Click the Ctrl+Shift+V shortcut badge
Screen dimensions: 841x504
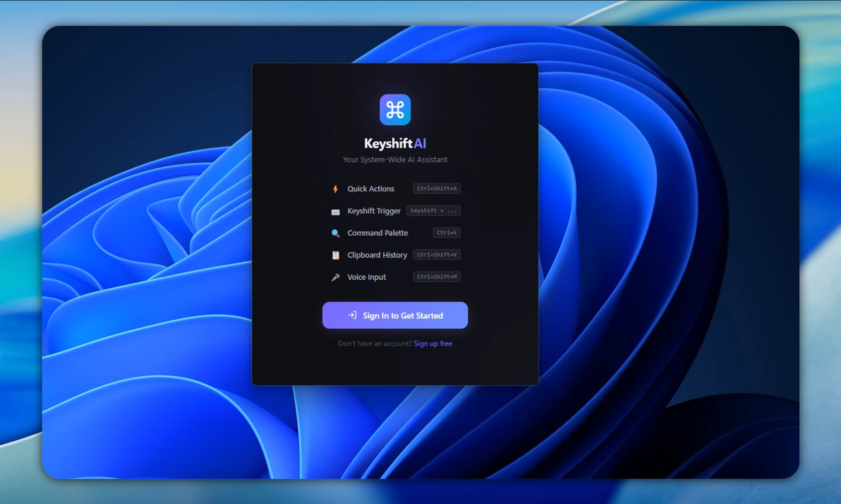[437, 255]
